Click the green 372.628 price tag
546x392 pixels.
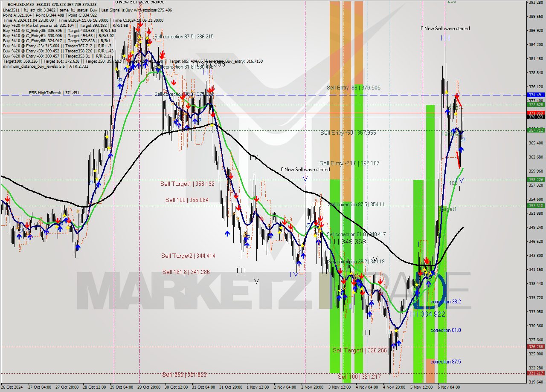point(536,104)
